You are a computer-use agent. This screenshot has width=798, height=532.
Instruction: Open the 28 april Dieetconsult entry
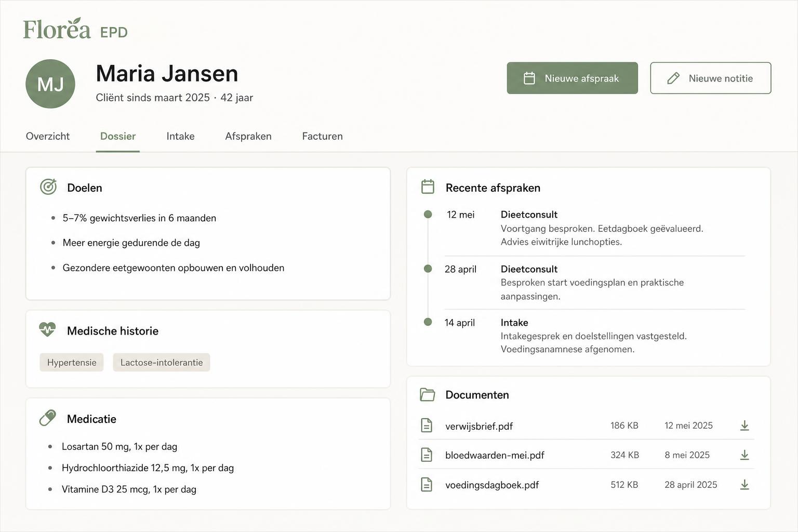(529, 269)
